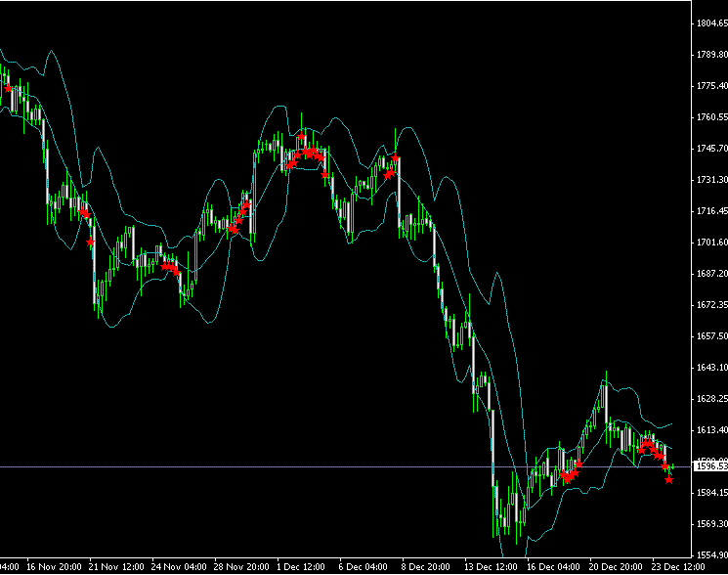Click the 20 Dec 20:00 time label
This screenshot has height=575, width=728.
[x=616, y=567]
